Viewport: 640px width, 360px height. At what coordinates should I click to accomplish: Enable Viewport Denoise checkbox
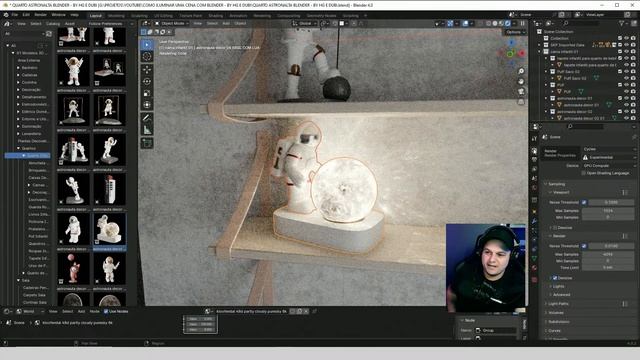pyautogui.click(x=555, y=228)
